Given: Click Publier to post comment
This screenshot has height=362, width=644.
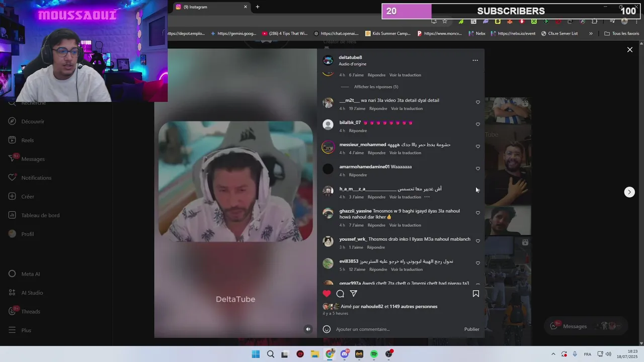Looking at the screenshot, I should click(471, 329).
